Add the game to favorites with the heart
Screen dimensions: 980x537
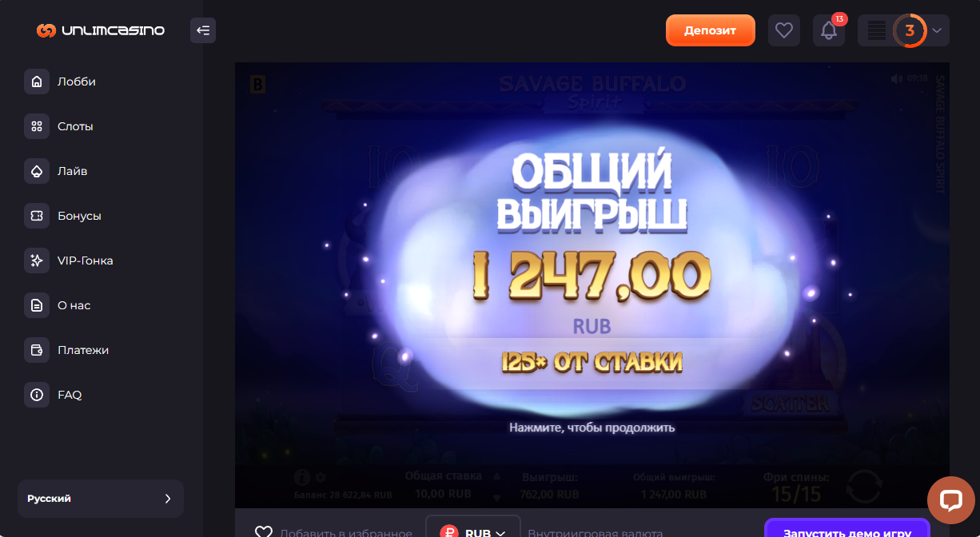point(264,532)
